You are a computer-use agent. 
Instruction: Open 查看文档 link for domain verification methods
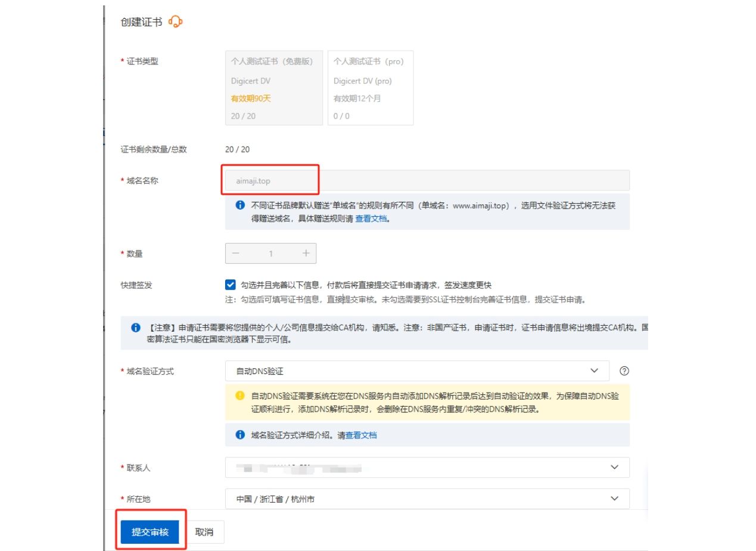[x=361, y=435]
